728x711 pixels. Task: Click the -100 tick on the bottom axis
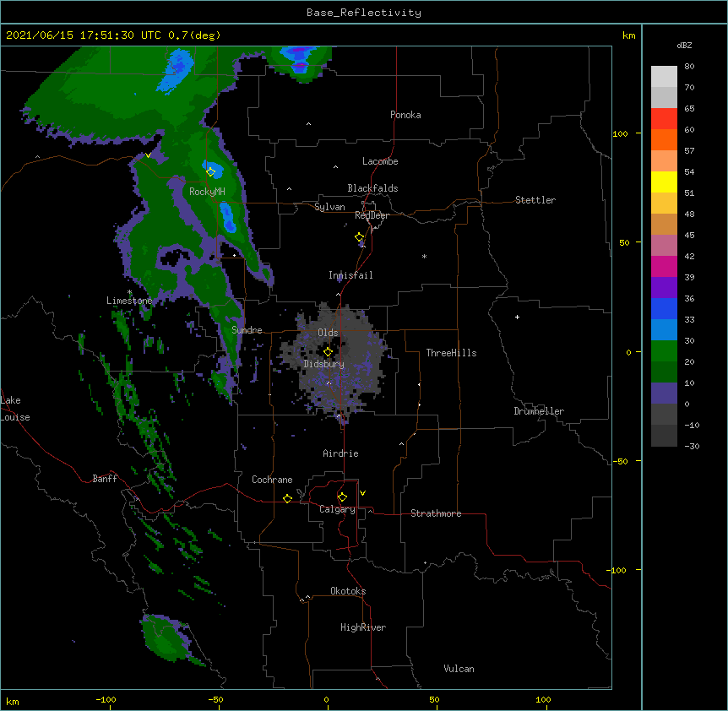106,699
